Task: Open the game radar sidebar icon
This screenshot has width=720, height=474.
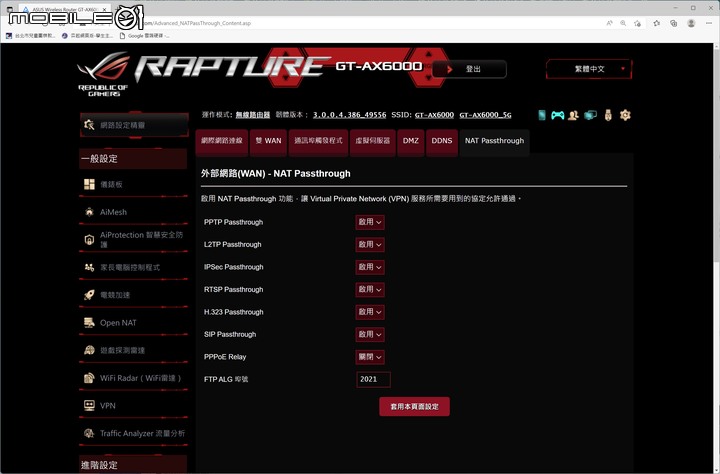Action: coord(89,350)
